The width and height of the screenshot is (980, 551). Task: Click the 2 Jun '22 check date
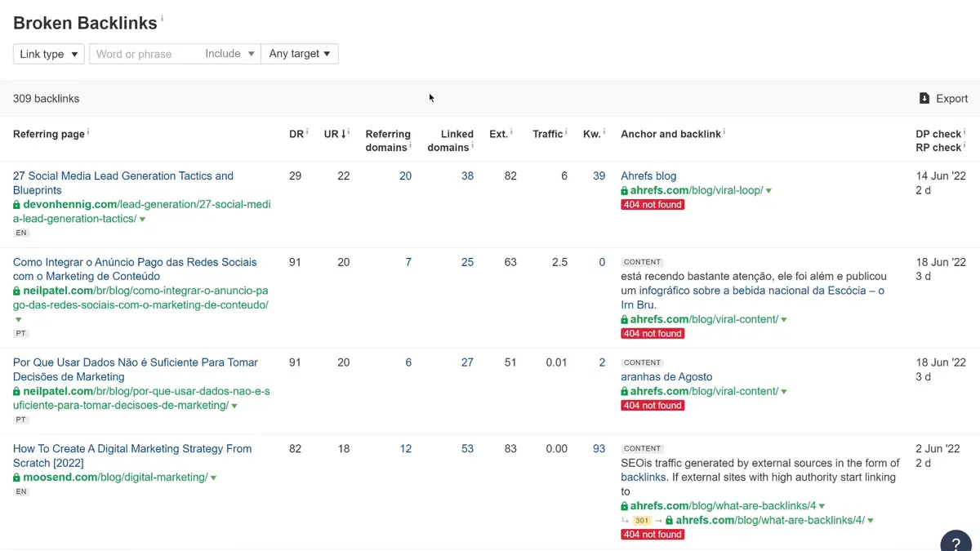tap(938, 448)
